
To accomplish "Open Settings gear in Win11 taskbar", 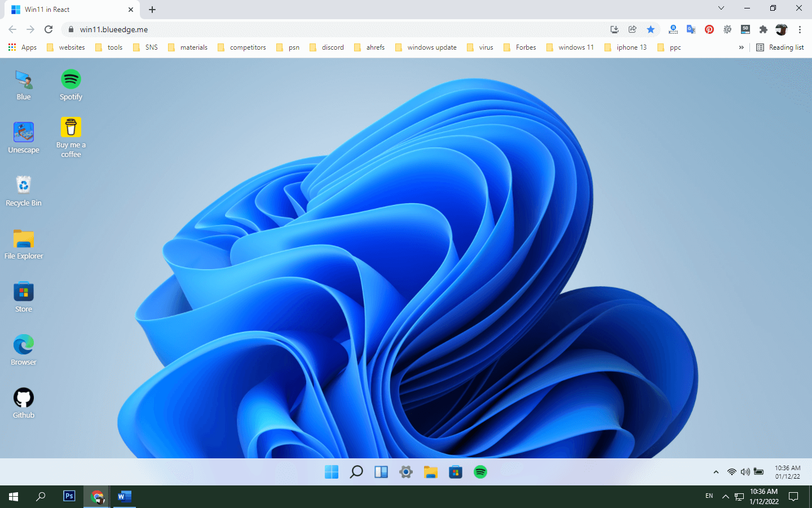I will (x=406, y=472).
